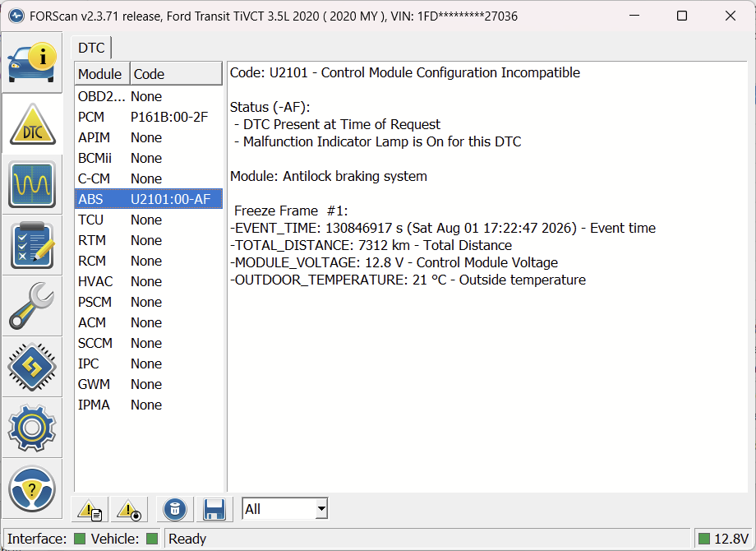Select the APIM module row
Screen dimensions: 756x551
pyautogui.click(x=149, y=137)
